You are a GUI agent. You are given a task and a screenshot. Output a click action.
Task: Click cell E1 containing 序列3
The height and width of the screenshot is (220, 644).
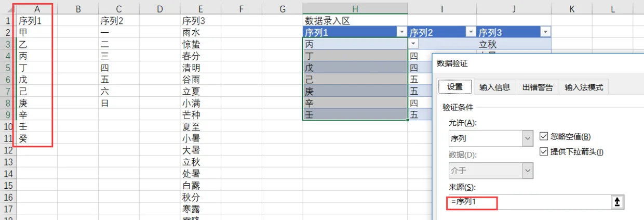point(200,21)
